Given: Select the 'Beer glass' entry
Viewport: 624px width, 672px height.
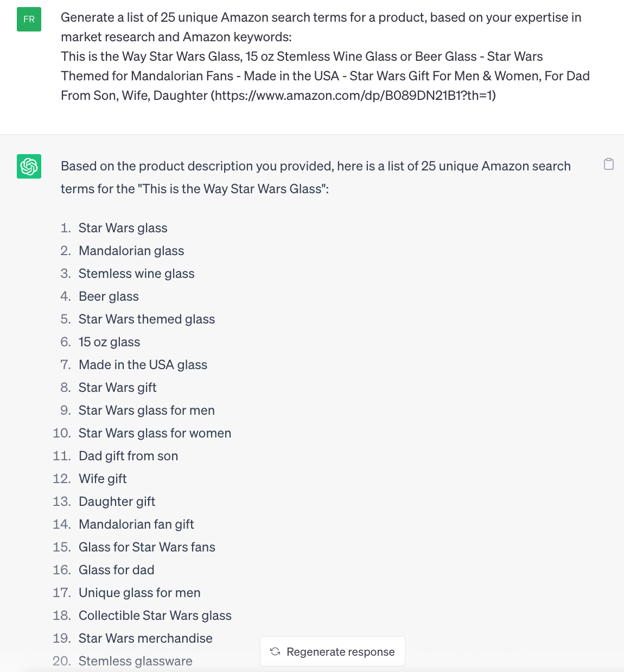Looking at the screenshot, I should (x=109, y=296).
